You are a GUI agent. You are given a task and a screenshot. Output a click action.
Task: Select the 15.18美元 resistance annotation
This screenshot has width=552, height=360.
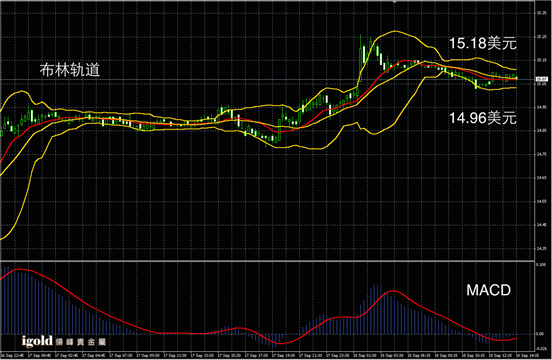tap(483, 43)
